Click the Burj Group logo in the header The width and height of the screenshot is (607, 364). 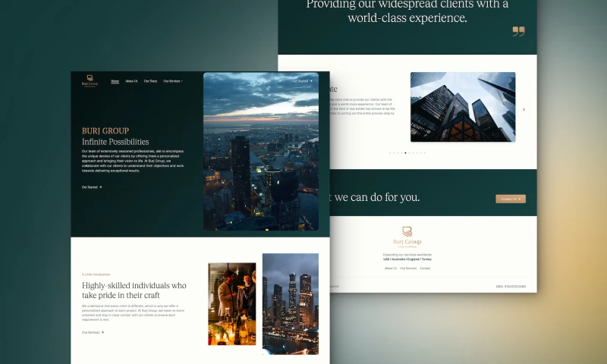click(90, 81)
